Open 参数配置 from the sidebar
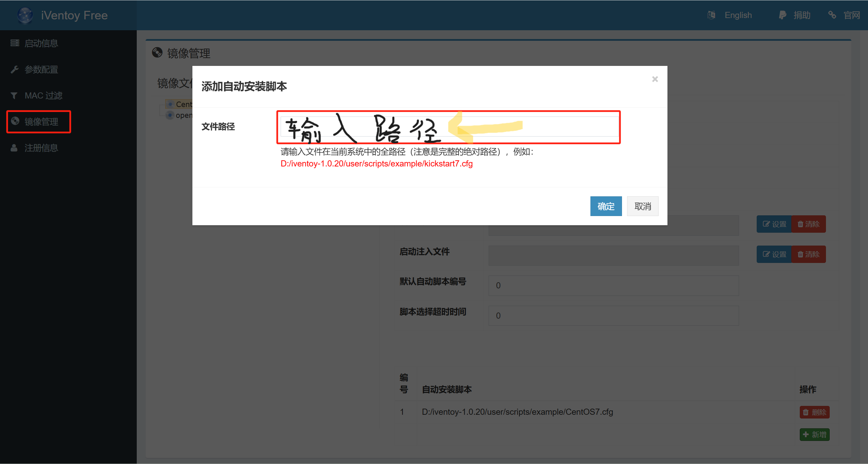Viewport: 868px width, 464px height. pyautogui.click(x=41, y=69)
